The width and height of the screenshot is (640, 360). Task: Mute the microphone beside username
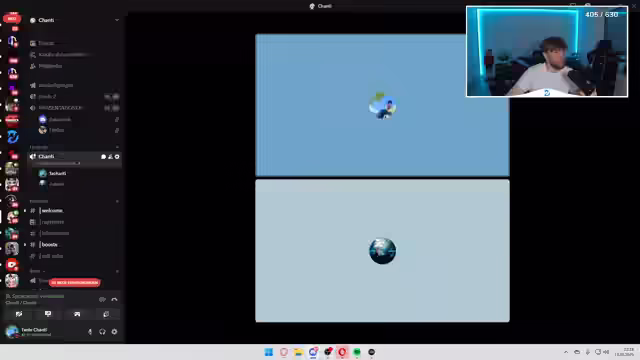(90, 332)
